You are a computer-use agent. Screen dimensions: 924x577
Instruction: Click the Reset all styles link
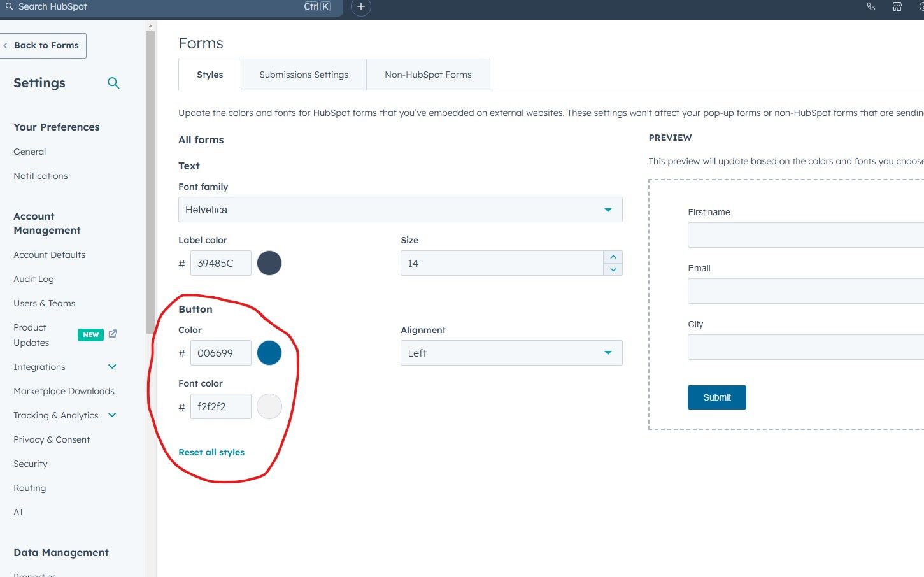click(211, 452)
